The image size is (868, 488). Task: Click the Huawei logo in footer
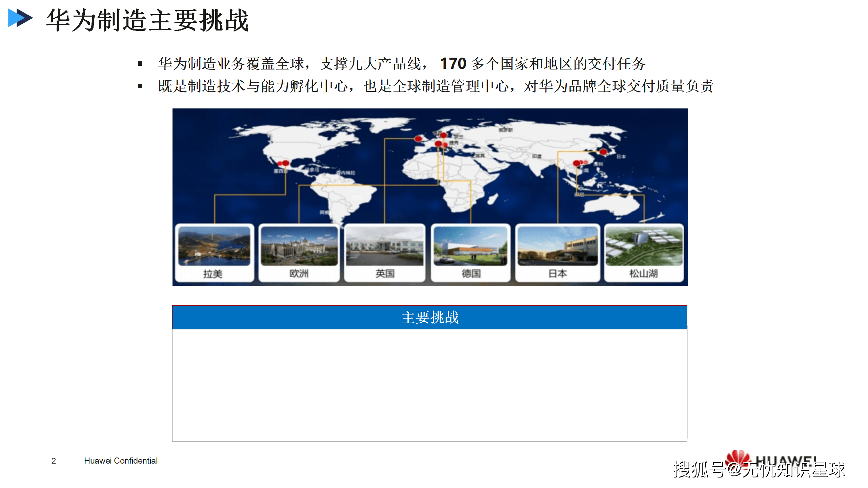(771, 461)
